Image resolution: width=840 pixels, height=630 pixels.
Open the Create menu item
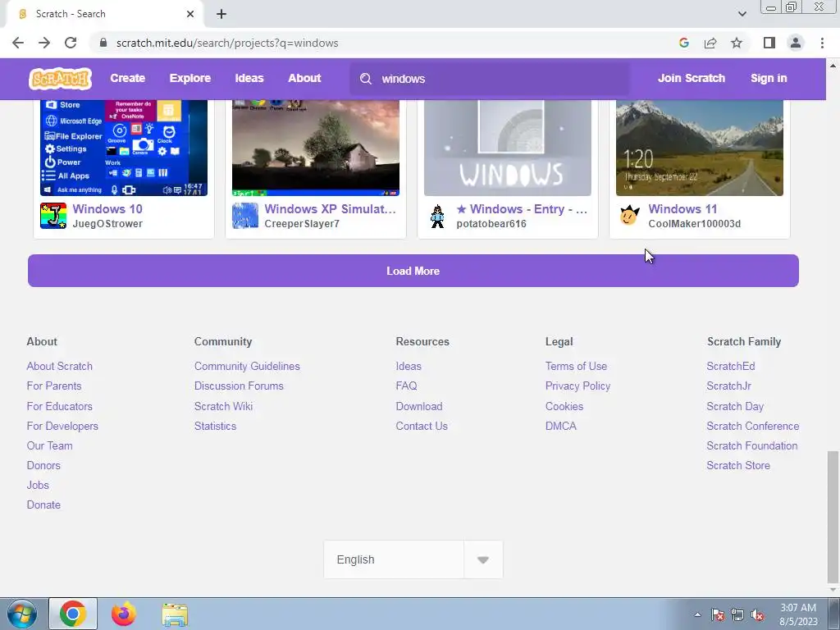[127, 78]
